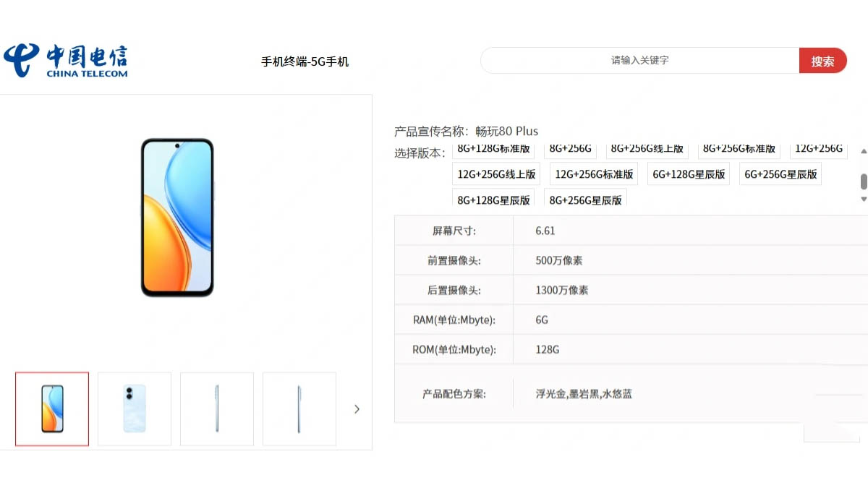This screenshot has width=868, height=488.
Task: Select the 6G+128G星辰版 version
Action: click(x=688, y=174)
